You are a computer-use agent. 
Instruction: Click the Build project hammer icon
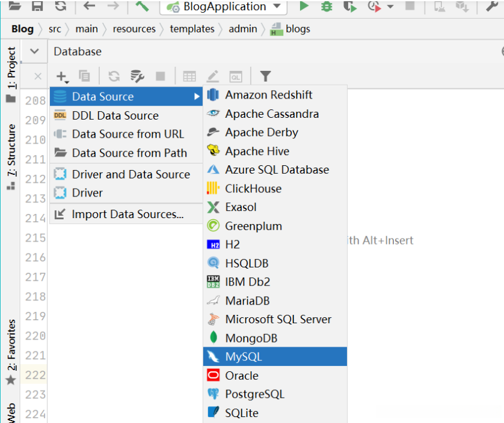click(x=142, y=6)
